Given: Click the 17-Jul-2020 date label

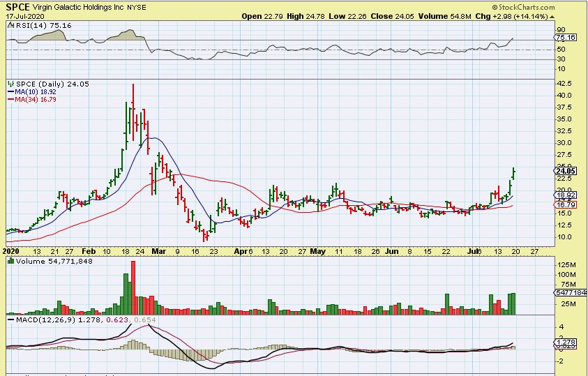Looking at the screenshot, I should pos(24,17).
